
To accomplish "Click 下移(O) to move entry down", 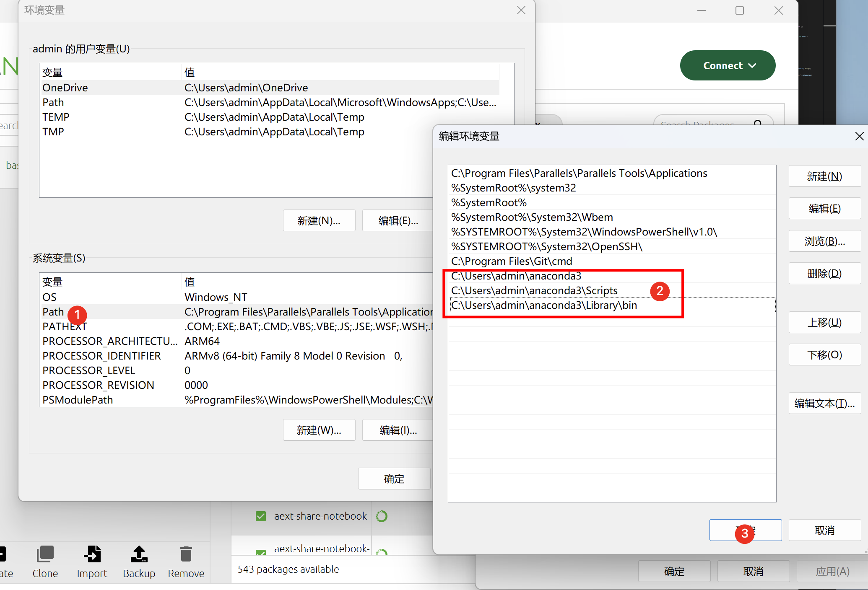I will [824, 355].
